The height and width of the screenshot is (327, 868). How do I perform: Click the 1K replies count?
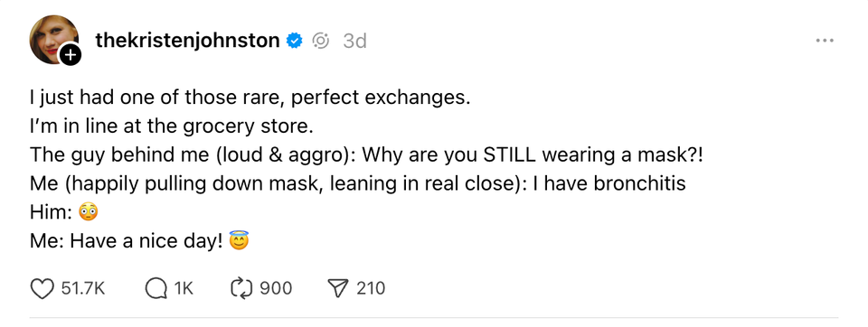[184, 288]
